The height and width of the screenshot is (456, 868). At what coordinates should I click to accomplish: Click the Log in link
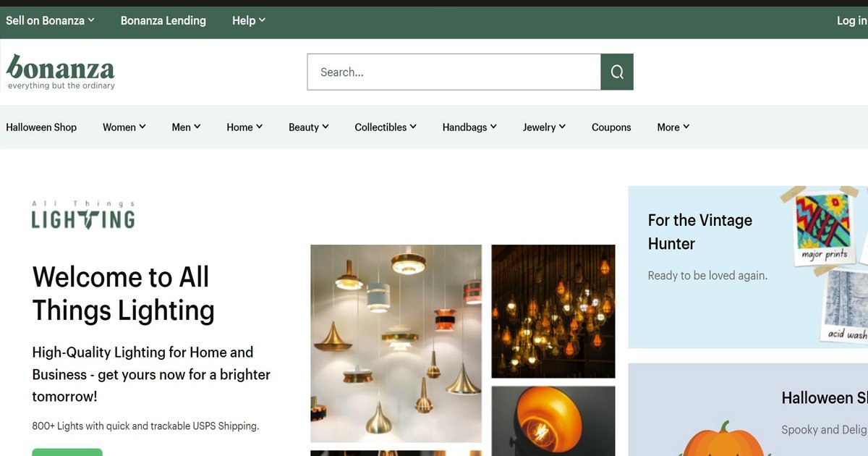tap(852, 20)
